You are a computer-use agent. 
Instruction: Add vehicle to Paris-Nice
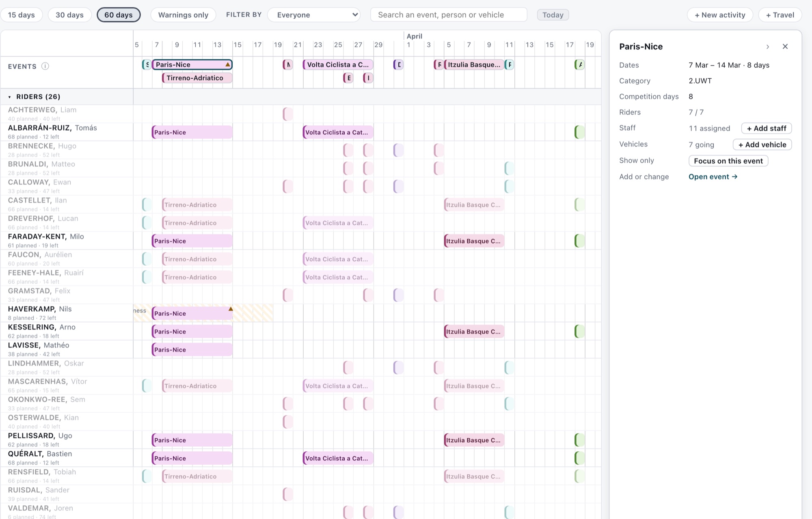[762, 144]
